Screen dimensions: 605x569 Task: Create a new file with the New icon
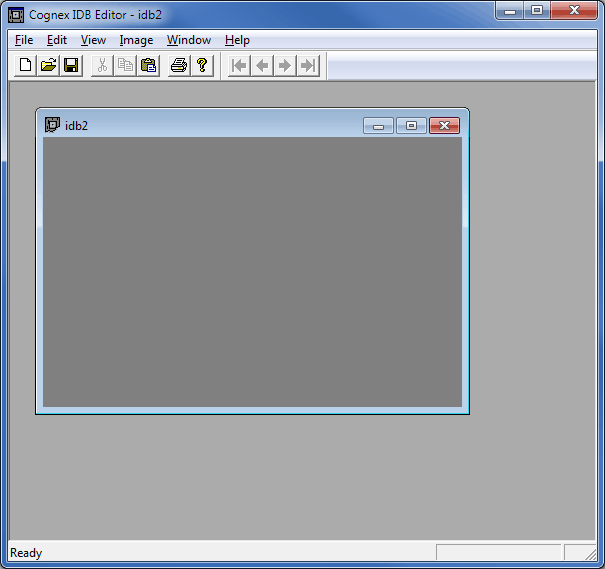(25, 65)
